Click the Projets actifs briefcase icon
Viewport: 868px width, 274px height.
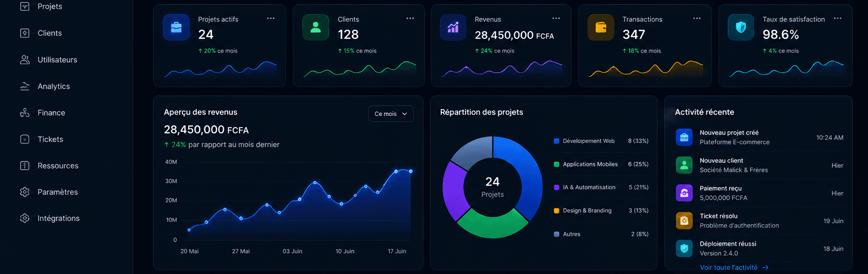[x=176, y=27]
